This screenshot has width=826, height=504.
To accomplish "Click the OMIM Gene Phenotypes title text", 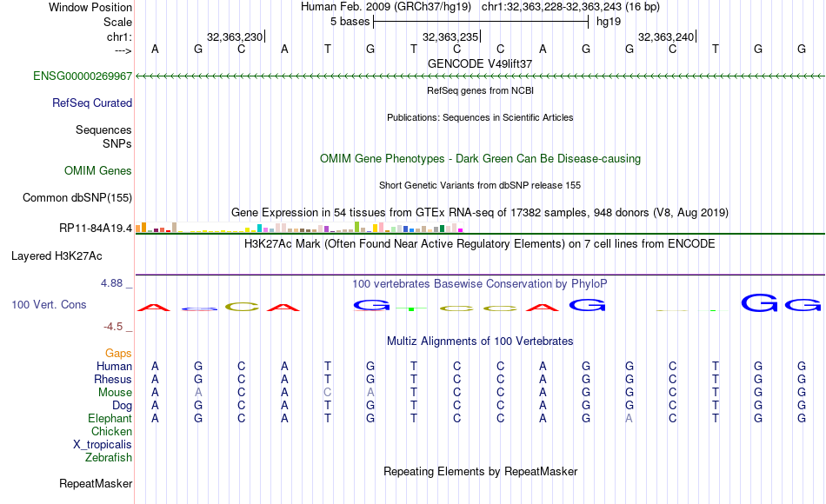I will [x=480, y=158].
